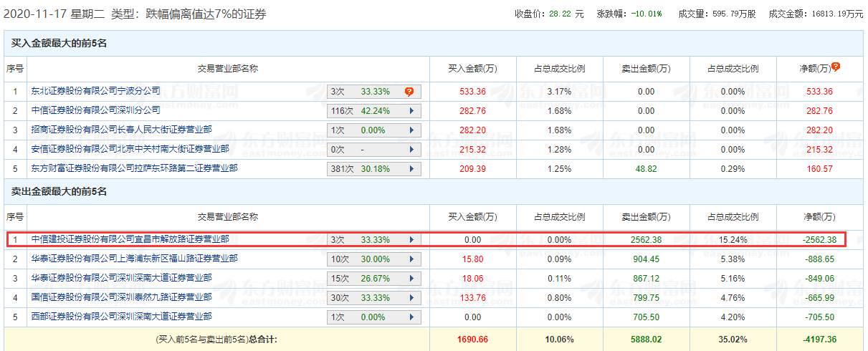Click date heading 2020-11-17 星期二
This screenshot has width=868, height=351.
tap(54, 14)
